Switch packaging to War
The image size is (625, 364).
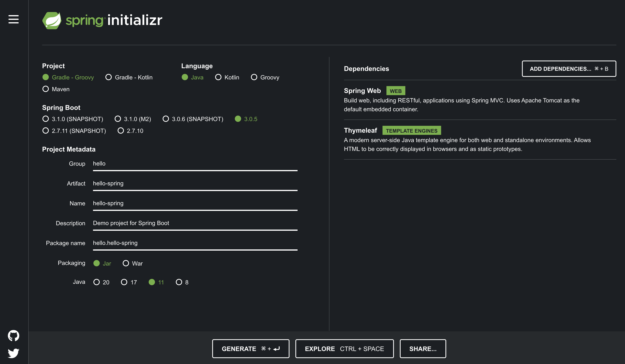click(x=126, y=263)
